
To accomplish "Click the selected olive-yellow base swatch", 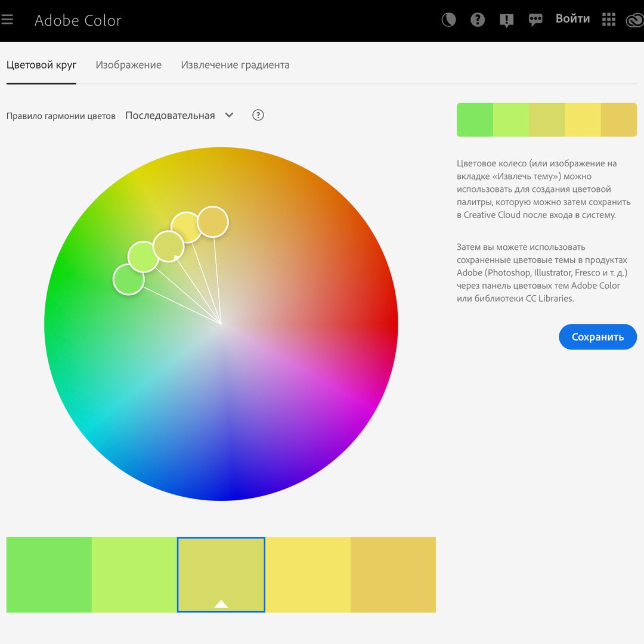I will click(x=221, y=575).
